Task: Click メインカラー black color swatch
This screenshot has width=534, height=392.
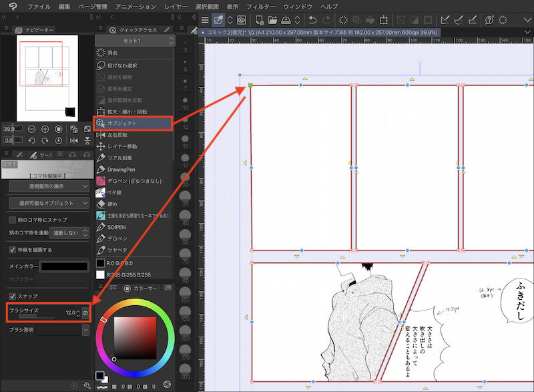Action: tap(64, 266)
